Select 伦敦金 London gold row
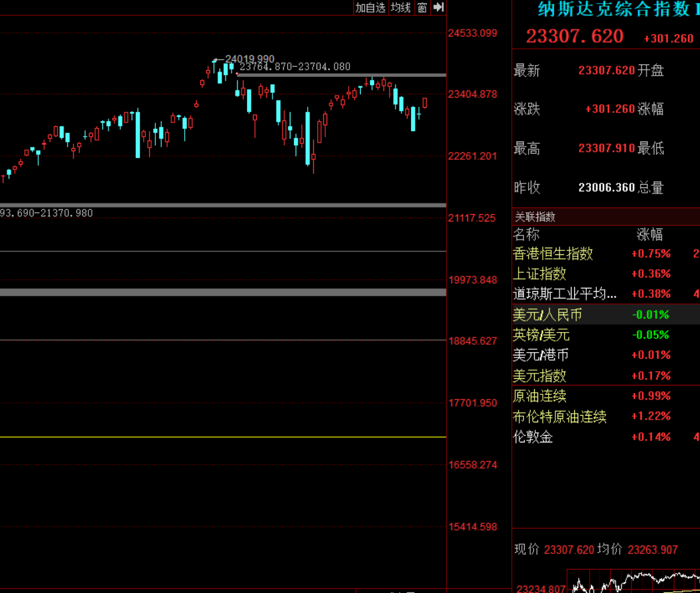The height and width of the screenshot is (593, 700). coord(533,437)
